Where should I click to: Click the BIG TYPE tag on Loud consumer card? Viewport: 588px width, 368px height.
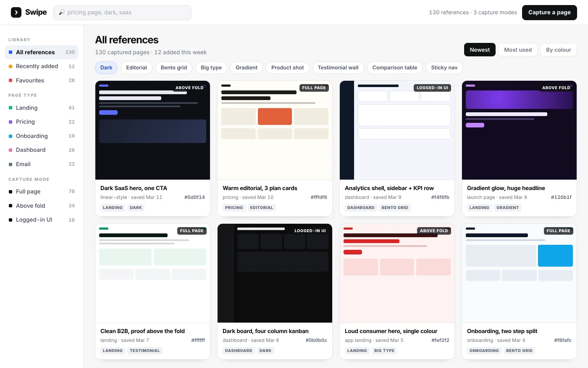(x=384, y=351)
